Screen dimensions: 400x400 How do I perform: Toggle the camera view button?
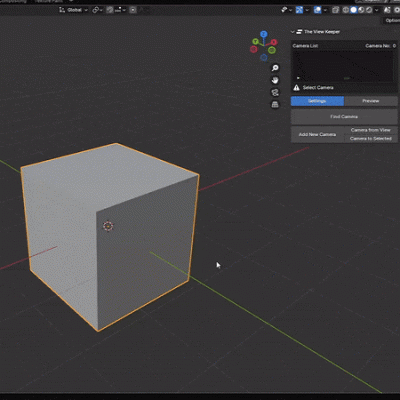click(x=275, y=92)
